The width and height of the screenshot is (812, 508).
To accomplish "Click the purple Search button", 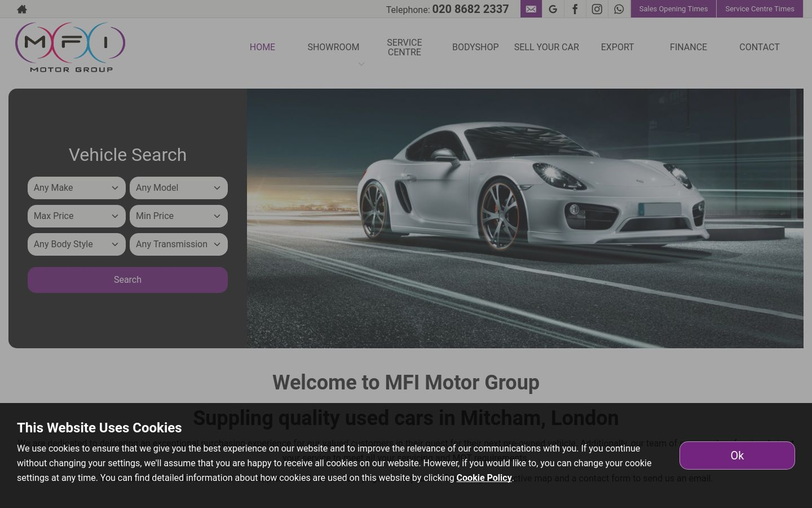I will point(127,280).
